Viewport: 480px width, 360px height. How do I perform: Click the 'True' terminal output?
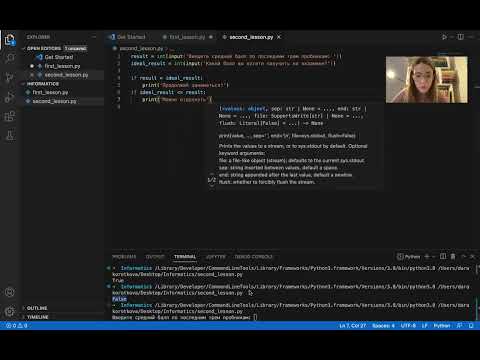click(118, 280)
